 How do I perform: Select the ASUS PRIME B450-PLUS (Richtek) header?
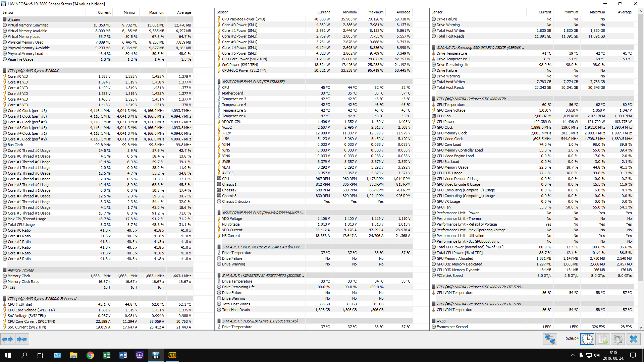tap(314, 213)
